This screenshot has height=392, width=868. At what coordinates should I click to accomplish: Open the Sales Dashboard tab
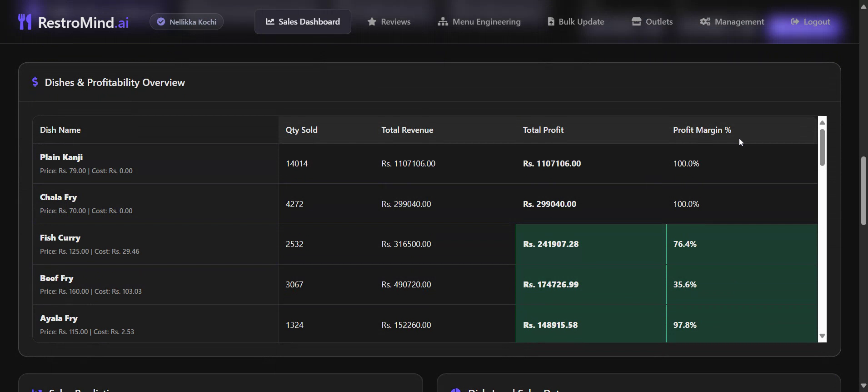click(303, 22)
